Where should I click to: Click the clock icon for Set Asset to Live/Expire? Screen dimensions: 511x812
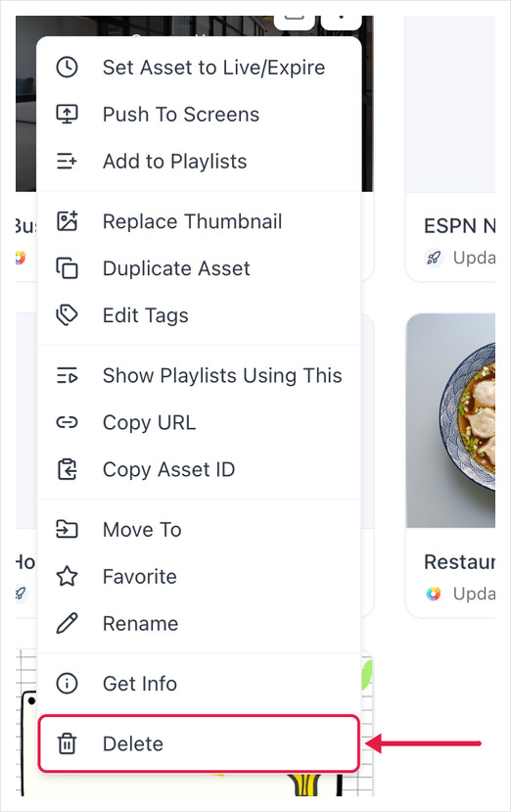pyautogui.click(x=67, y=68)
